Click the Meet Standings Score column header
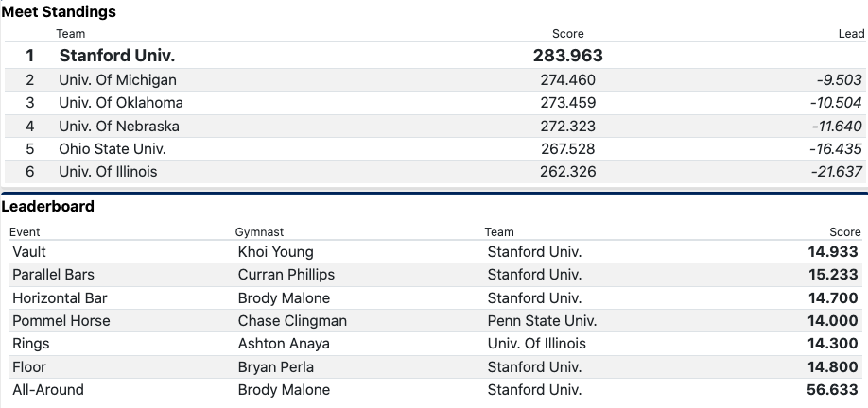 [567, 34]
